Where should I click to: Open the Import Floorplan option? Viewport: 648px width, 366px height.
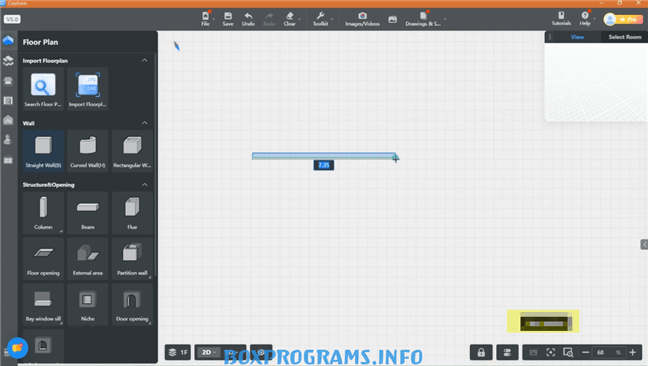point(88,89)
